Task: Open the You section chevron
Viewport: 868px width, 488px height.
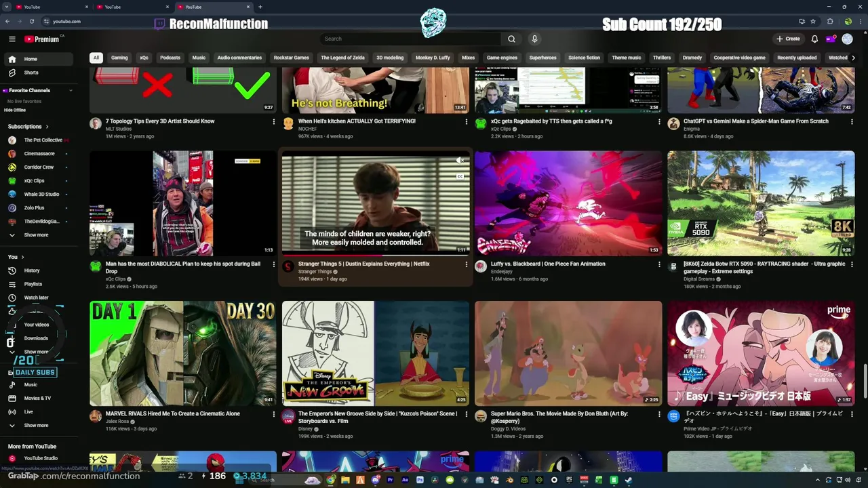Action: click(x=22, y=257)
